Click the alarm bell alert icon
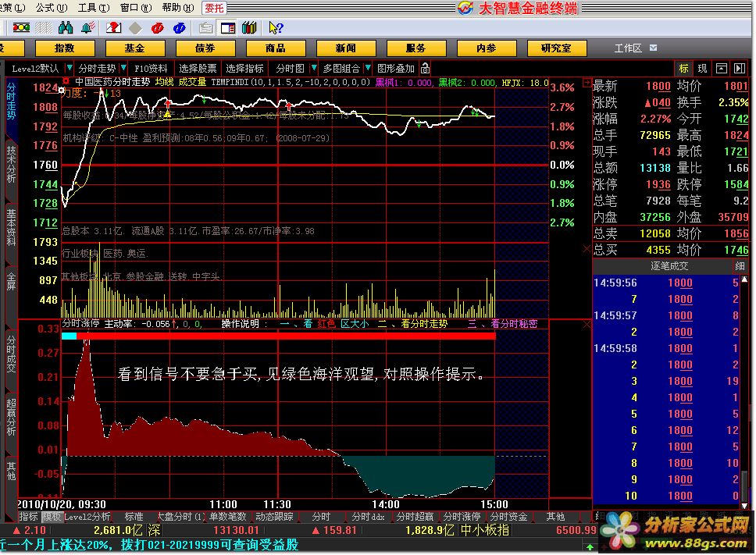This screenshot has height=555, width=756. [x=87, y=28]
